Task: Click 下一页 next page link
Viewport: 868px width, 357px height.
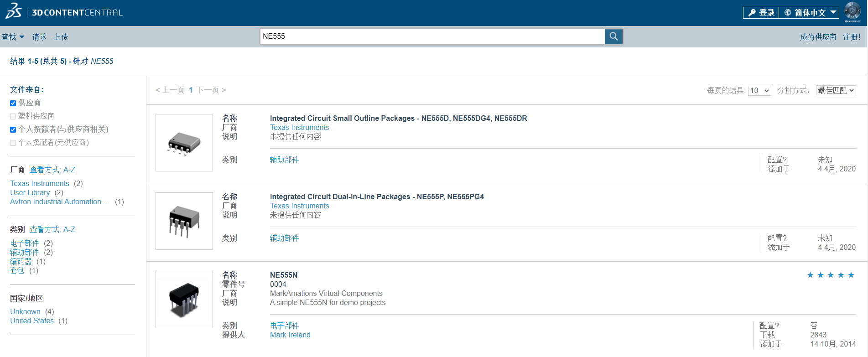Action: 211,90
